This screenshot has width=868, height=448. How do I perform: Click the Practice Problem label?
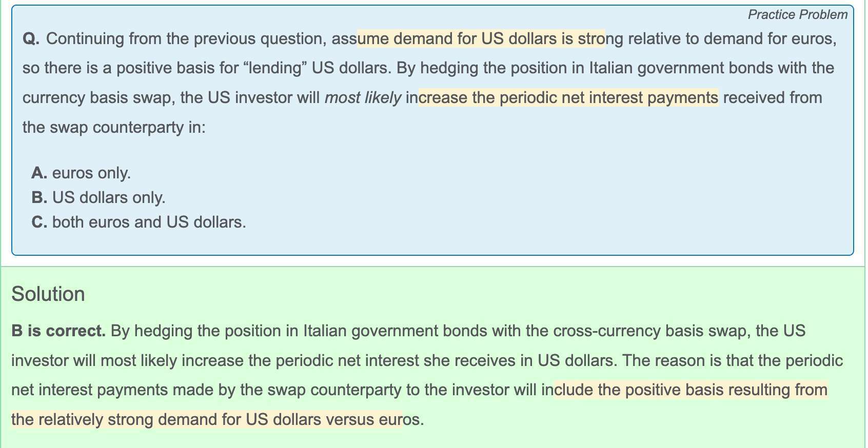(x=798, y=14)
